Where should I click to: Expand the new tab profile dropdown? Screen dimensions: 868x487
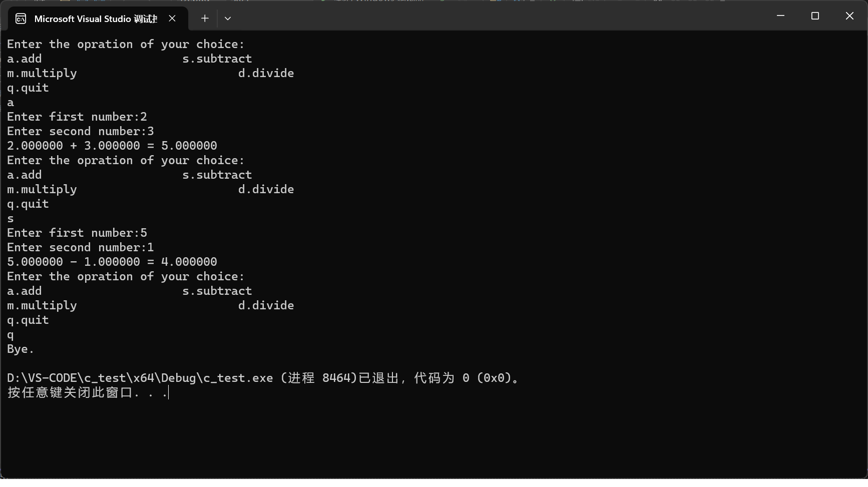click(228, 19)
